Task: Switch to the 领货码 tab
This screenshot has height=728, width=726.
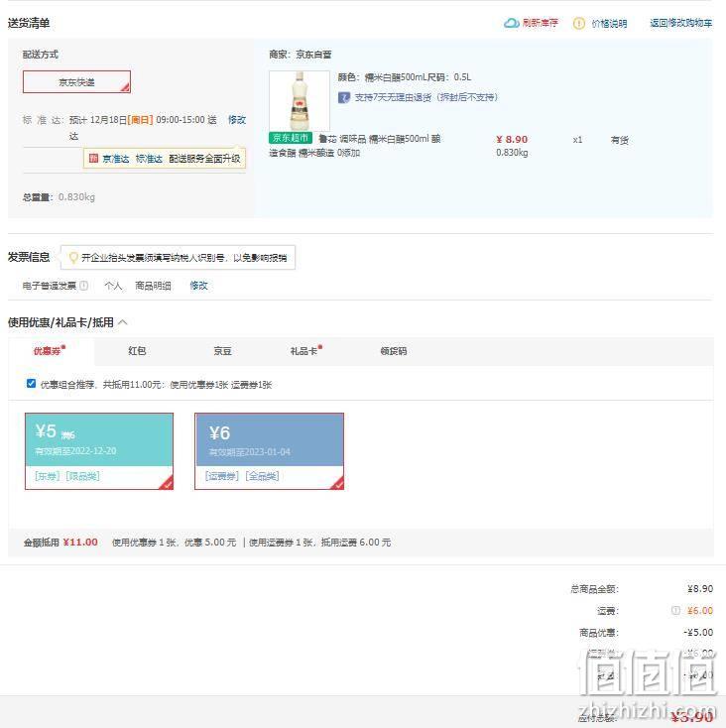Action: coord(394,351)
